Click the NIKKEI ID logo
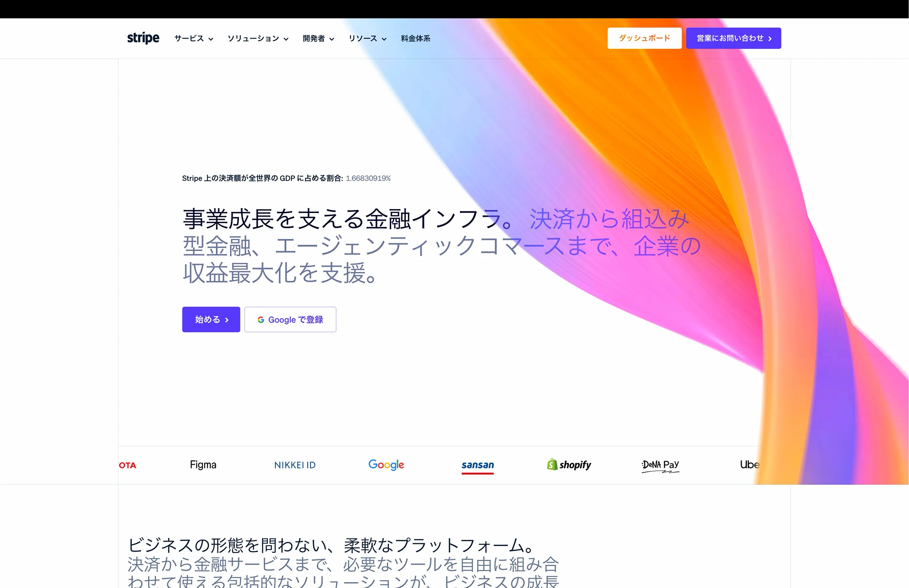The height and width of the screenshot is (588, 909). [x=295, y=465]
